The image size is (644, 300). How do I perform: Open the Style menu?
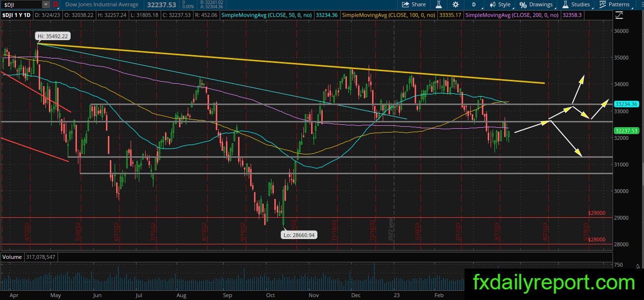click(500, 4)
